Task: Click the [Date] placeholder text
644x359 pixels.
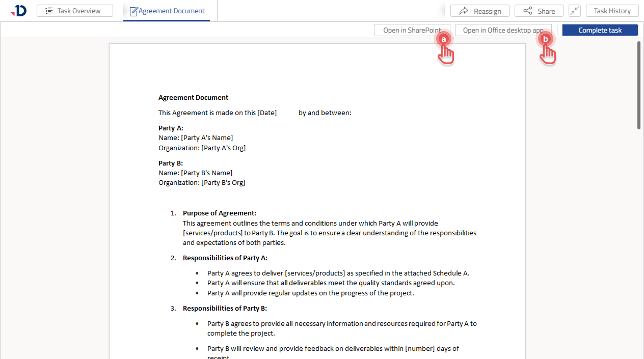Action: [x=267, y=113]
